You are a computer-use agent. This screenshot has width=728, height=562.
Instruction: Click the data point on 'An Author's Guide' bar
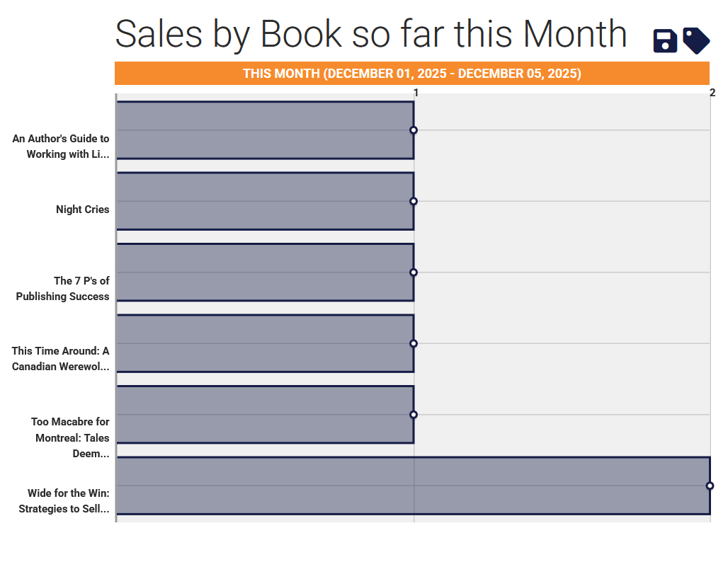[414, 130]
